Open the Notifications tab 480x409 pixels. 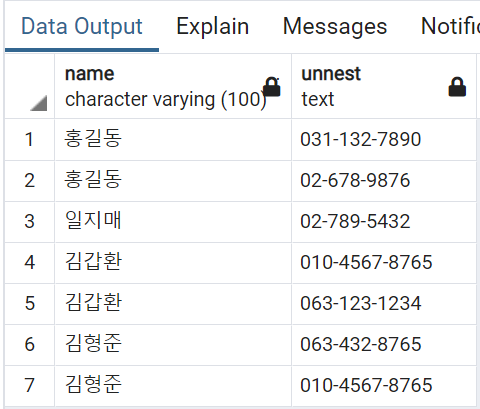450,26
